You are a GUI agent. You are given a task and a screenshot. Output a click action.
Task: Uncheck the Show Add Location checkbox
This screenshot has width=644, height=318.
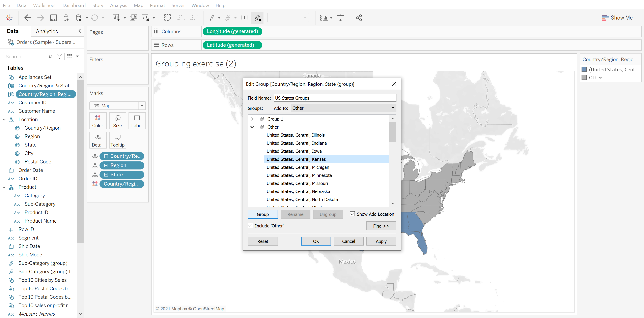[x=352, y=214]
